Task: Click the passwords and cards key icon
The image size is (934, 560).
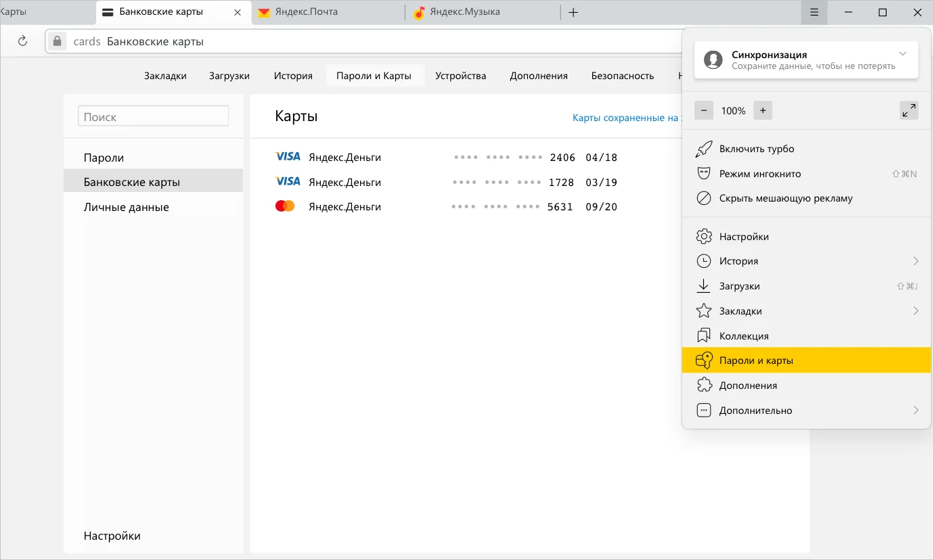Action: [704, 360]
